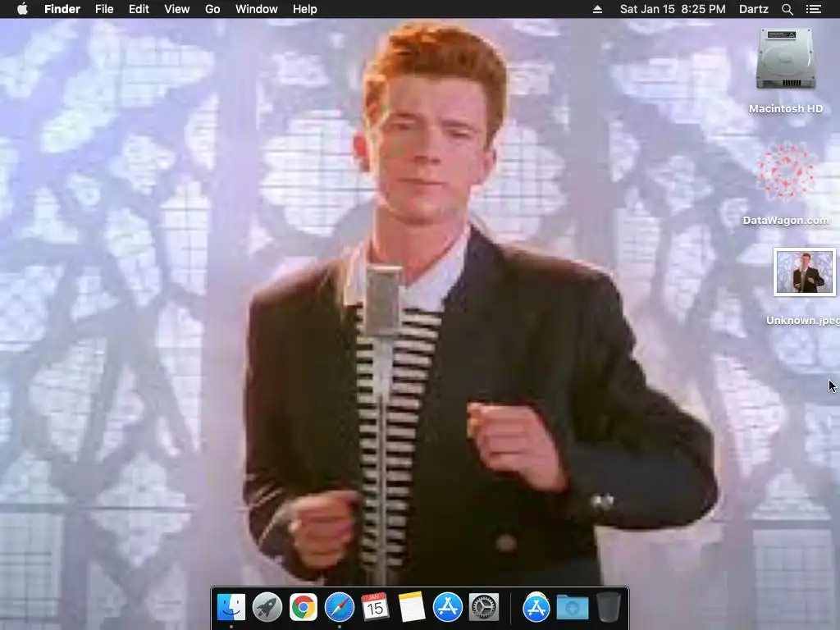Viewport: 840px width, 630px height.
Task: Open the View menu
Action: click(x=177, y=9)
